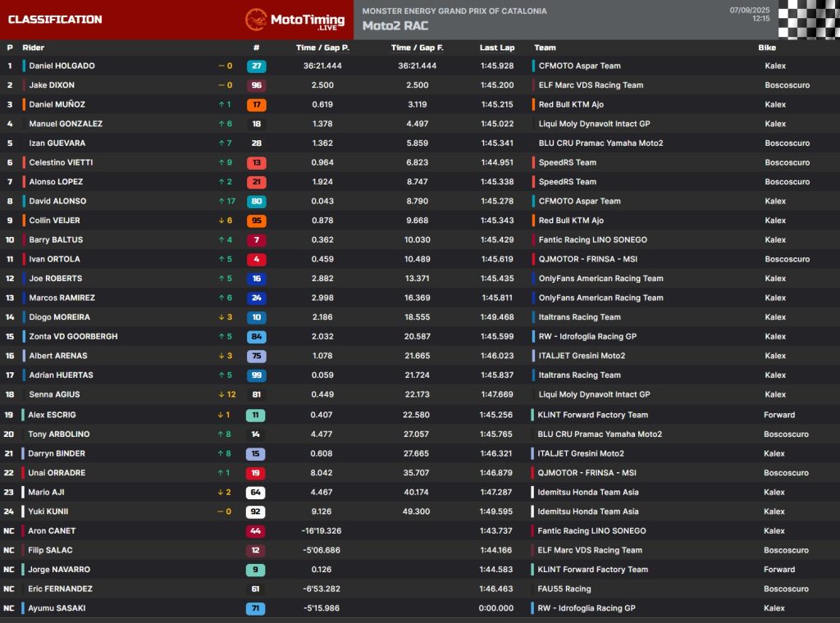Click orange number badge 17
The width and height of the screenshot is (840, 623).
[x=257, y=104]
